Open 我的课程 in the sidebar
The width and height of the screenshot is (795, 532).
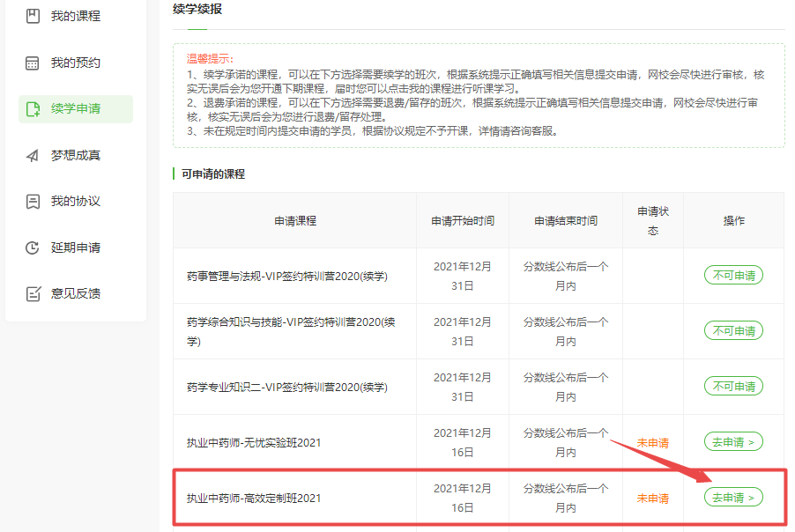point(75,17)
